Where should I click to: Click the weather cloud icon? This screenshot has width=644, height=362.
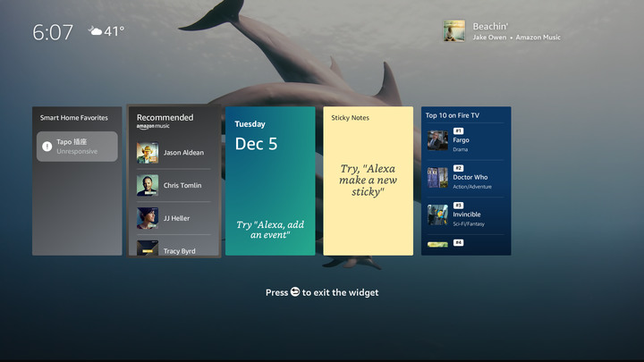[x=95, y=30]
